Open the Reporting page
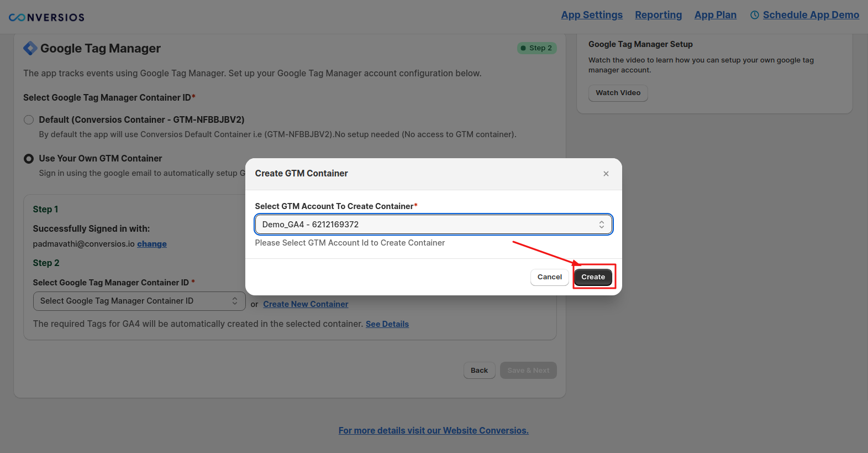The height and width of the screenshot is (453, 868). (x=659, y=15)
